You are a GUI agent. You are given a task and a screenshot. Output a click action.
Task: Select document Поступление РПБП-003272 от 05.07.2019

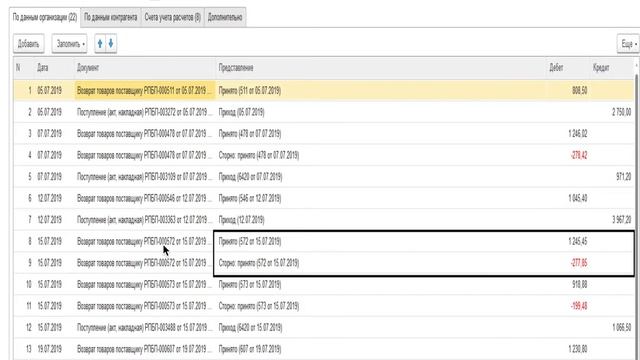click(x=144, y=112)
